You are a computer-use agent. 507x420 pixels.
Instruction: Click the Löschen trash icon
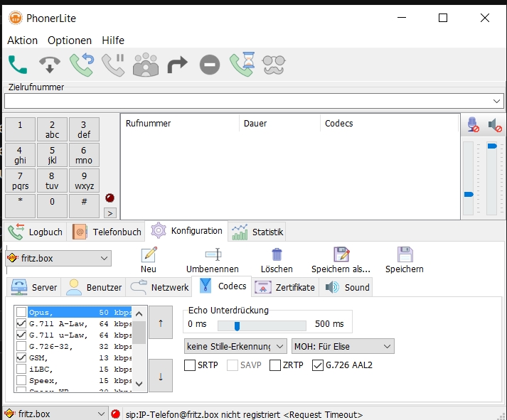coord(277,254)
